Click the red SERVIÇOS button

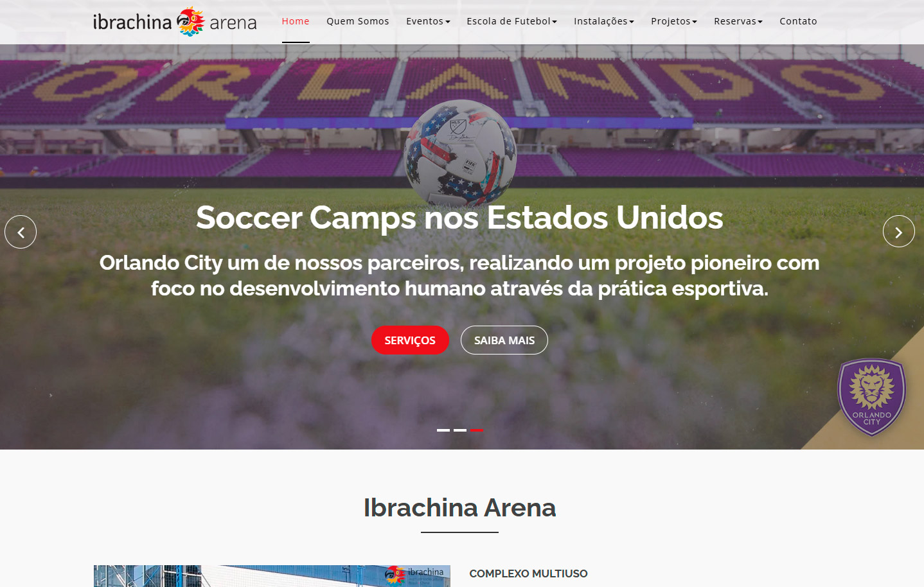tap(410, 340)
